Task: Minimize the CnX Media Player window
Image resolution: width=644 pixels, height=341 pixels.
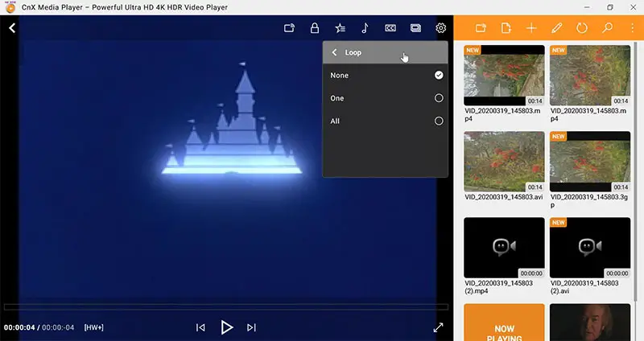Action: tap(587, 7)
